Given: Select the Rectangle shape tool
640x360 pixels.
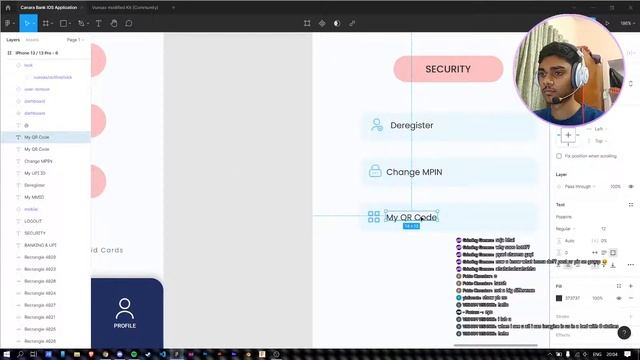Looking at the screenshot, I should [x=63, y=23].
